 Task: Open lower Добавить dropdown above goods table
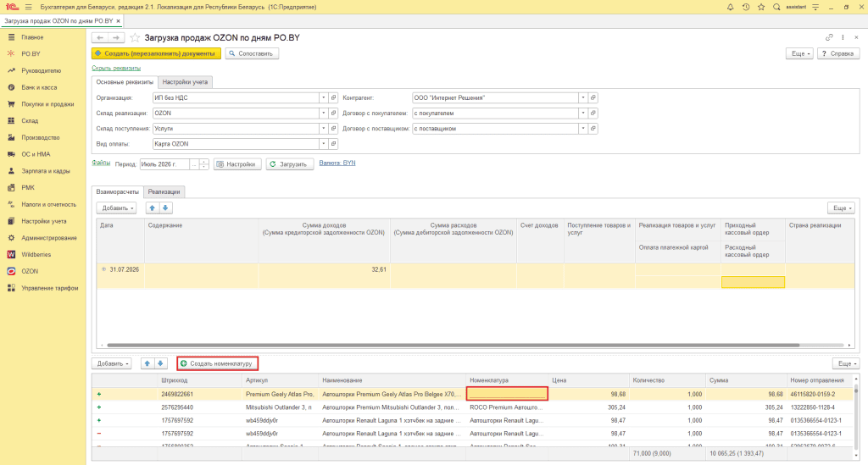(x=112, y=363)
